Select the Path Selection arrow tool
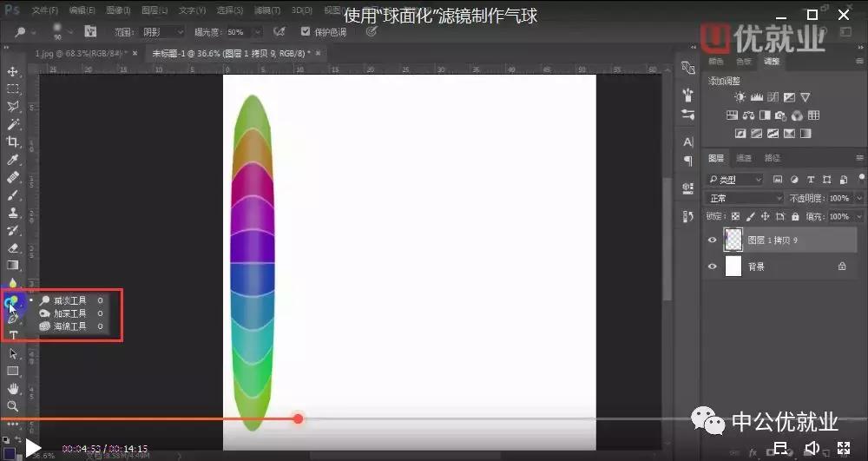Viewport: 868px width, 461px height. [x=13, y=353]
